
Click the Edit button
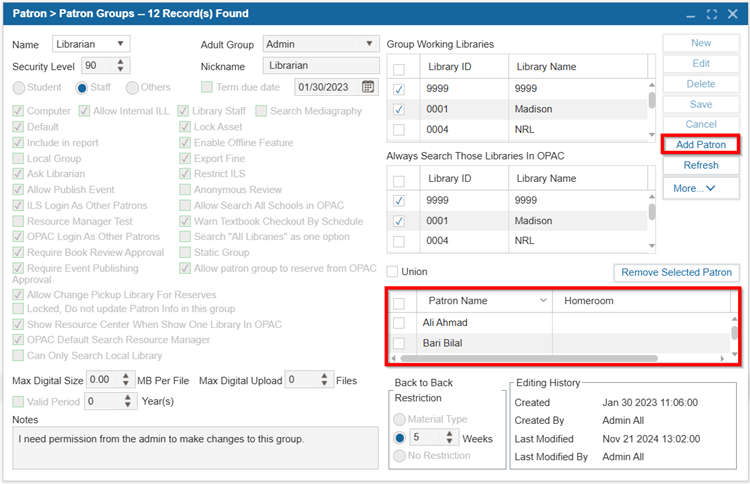pyautogui.click(x=701, y=64)
